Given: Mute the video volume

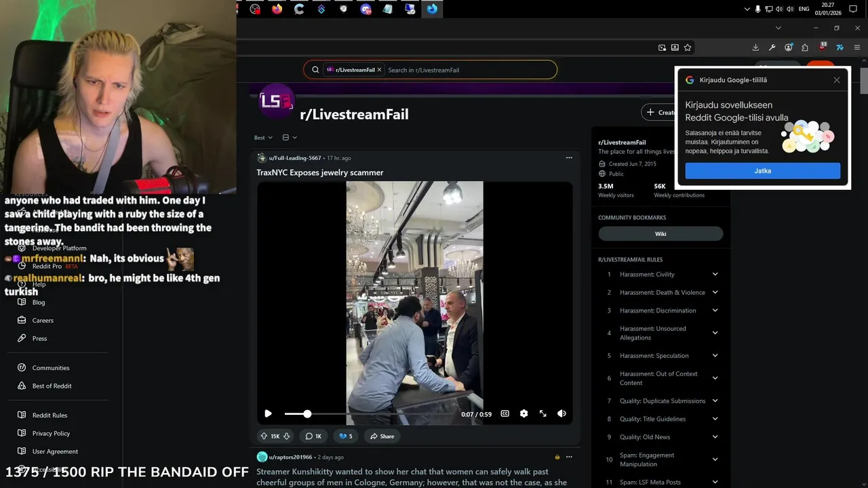Looking at the screenshot, I should [561, 413].
